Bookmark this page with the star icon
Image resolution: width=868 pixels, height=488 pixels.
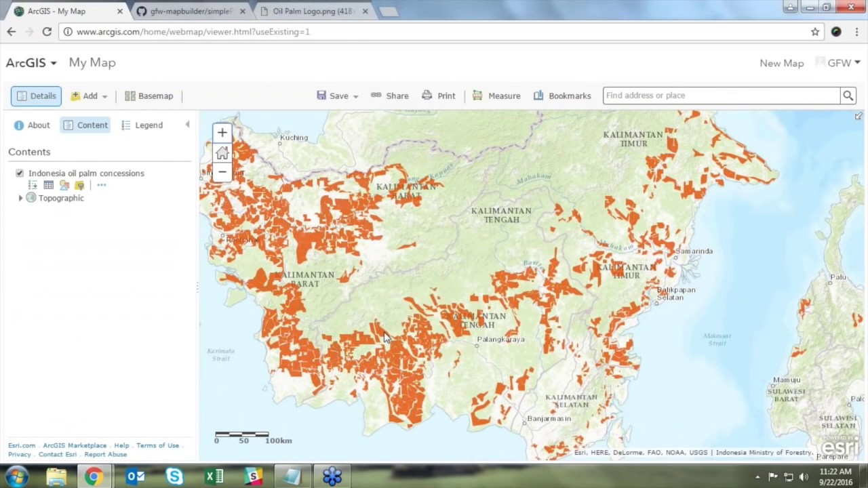tap(815, 32)
